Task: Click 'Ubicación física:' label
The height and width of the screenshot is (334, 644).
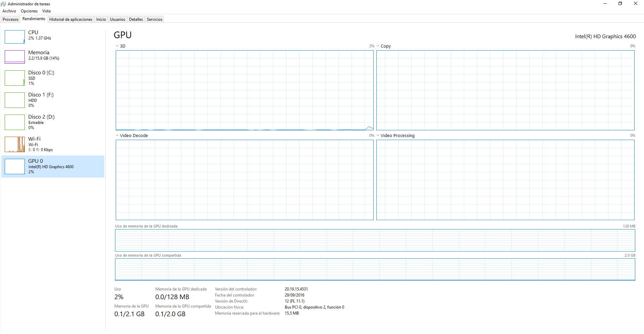Action: pyautogui.click(x=229, y=307)
